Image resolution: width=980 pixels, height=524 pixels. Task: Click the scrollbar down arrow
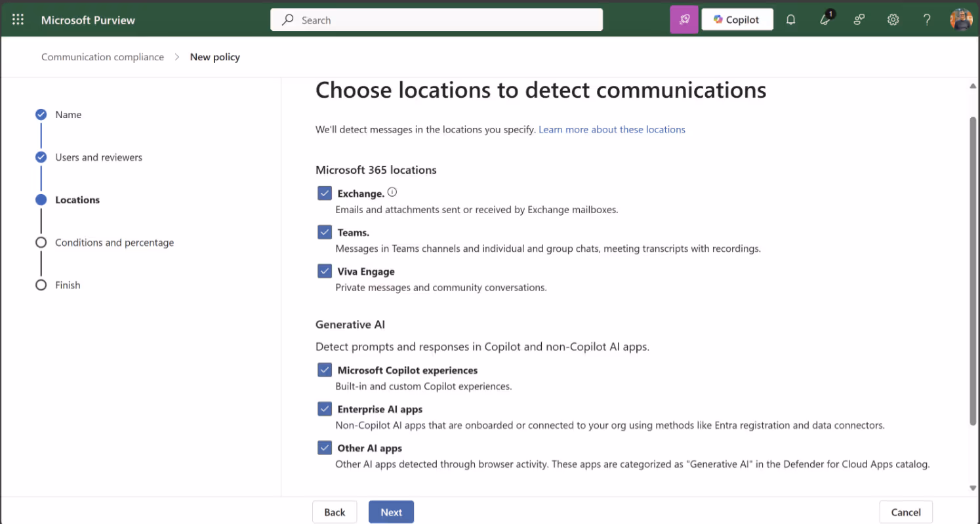point(973,488)
